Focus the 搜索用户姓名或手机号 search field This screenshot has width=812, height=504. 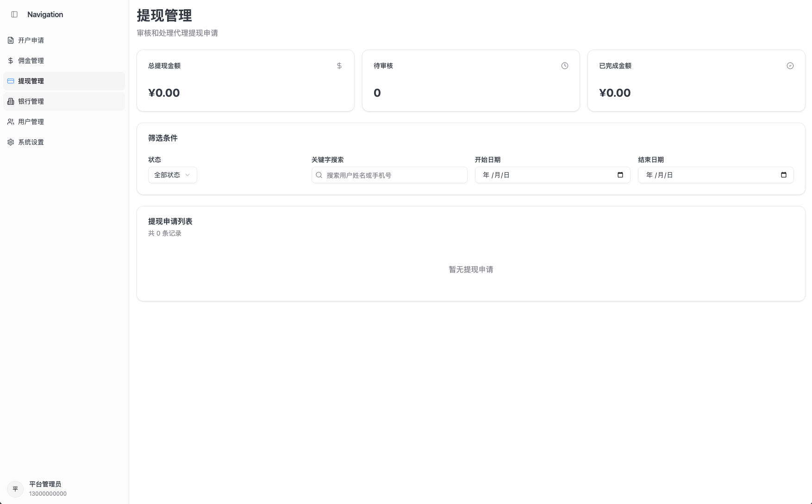pyautogui.click(x=394, y=175)
